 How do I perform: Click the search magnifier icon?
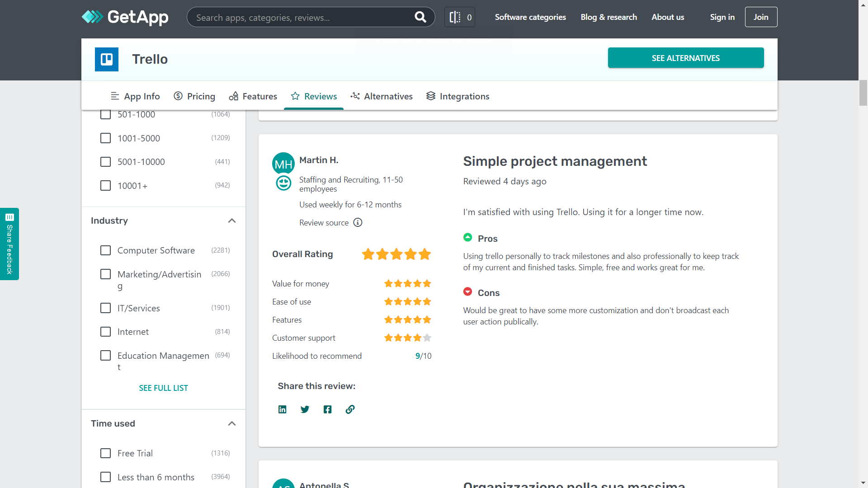[420, 17]
